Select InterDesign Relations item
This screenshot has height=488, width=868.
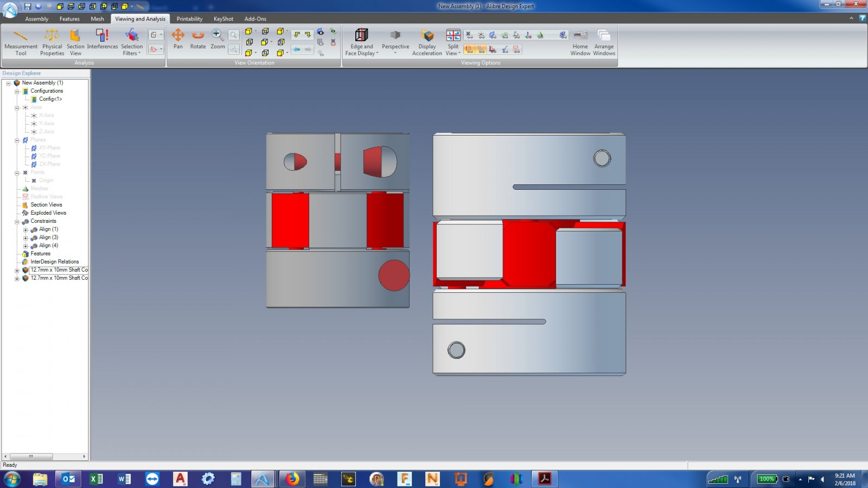click(x=54, y=262)
